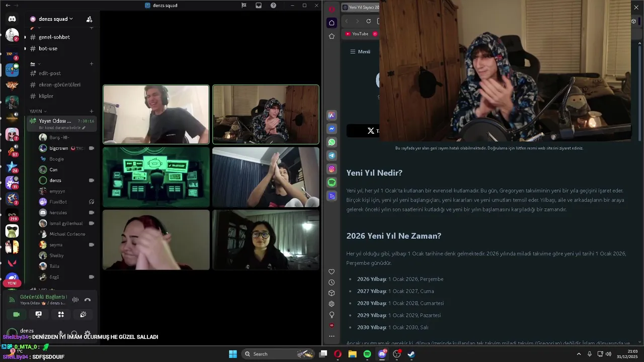Open WhatsApp in Opera sidebar
This screenshot has height=362, width=644.
[332, 142]
